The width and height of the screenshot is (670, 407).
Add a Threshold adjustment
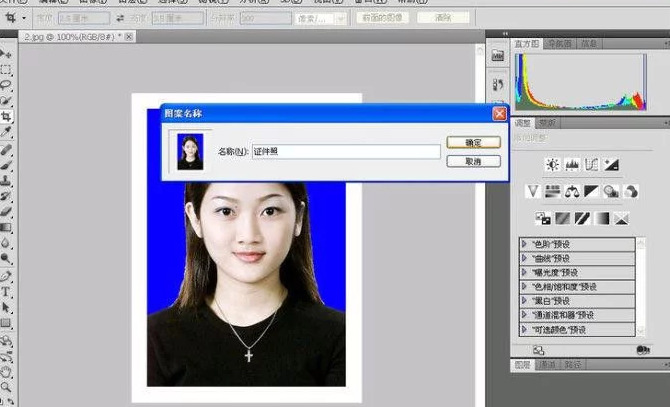pyautogui.click(x=582, y=219)
